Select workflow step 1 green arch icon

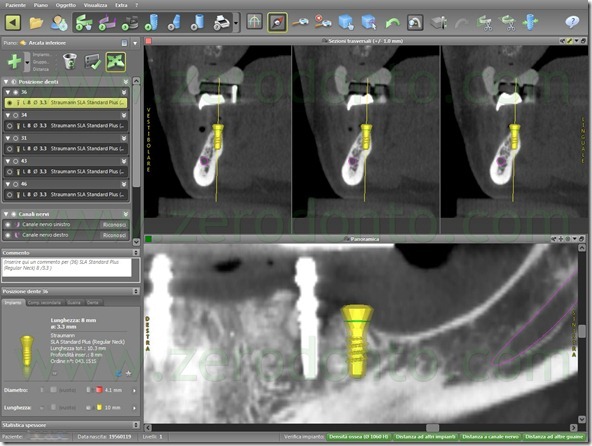click(x=84, y=23)
